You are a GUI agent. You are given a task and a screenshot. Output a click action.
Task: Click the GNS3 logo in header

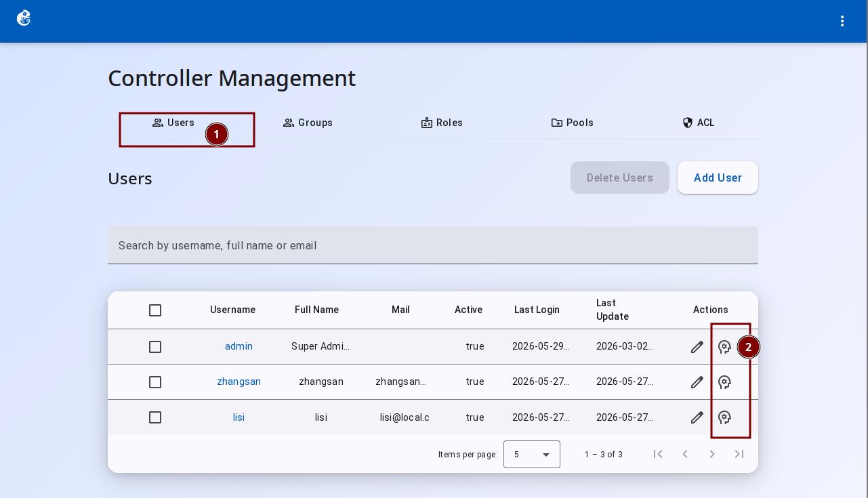[x=24, y=18]
